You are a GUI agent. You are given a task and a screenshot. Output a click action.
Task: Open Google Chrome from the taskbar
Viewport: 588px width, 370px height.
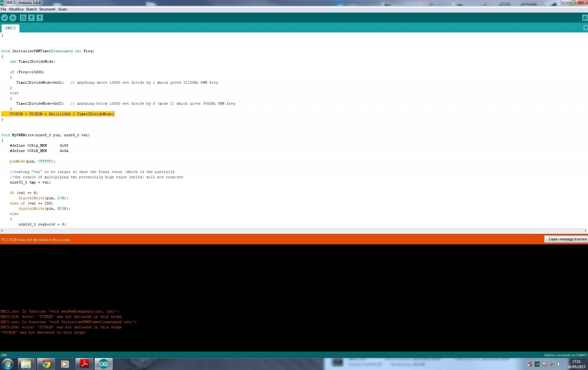46,364
